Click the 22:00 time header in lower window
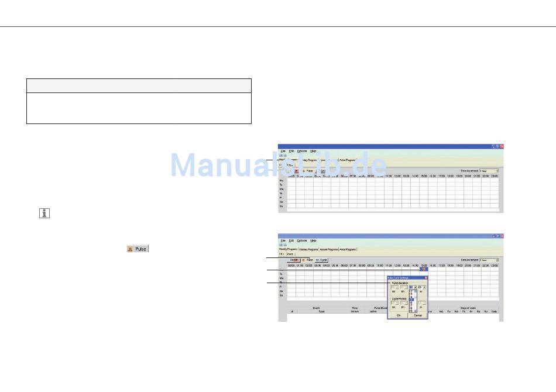556x392 pixels. 485,265
